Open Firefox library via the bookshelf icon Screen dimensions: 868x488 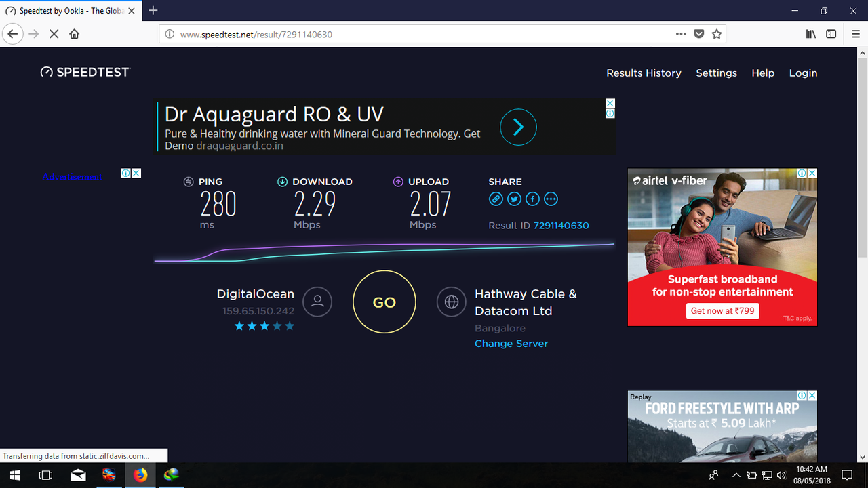pos(810,33)
